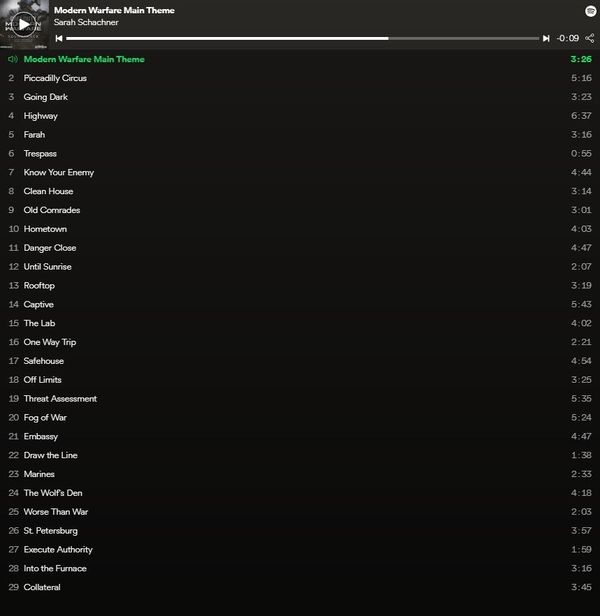The image size is (600, 616).
Task: Open the share icon
Action: tap(589, 38)
